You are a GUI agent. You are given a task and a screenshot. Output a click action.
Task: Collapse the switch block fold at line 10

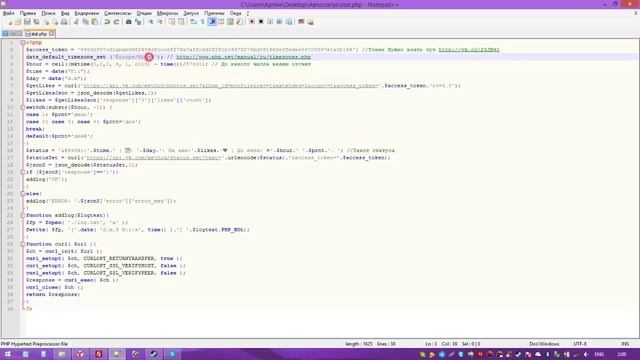[23, 107]
